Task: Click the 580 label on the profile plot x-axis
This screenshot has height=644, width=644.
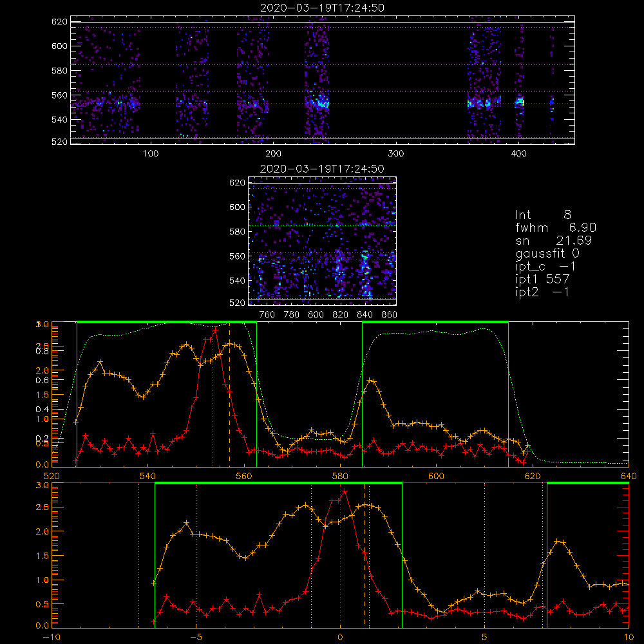Action: [341, 476]
